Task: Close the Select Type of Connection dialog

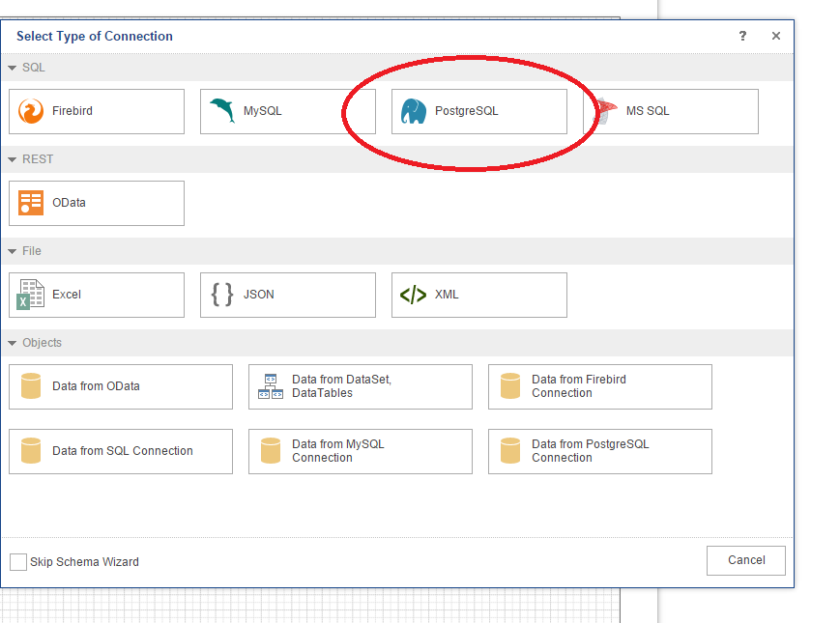Action: 775,36
